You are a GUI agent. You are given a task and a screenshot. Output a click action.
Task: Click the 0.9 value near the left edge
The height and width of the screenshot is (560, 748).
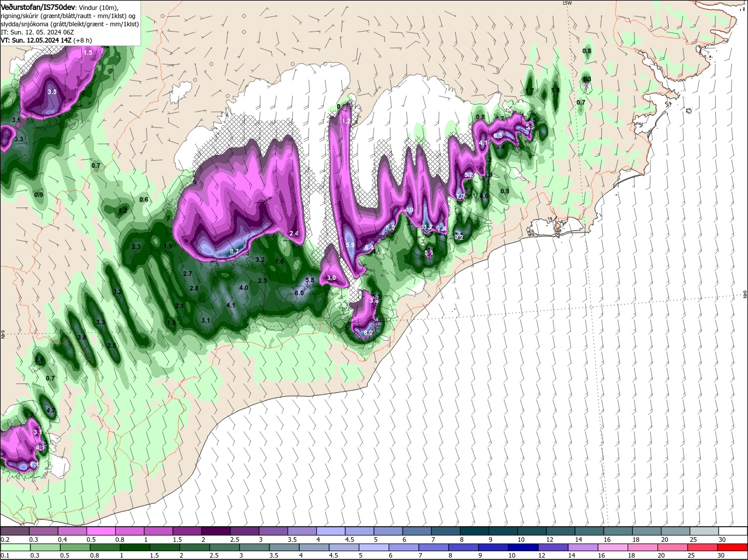(x=39, y=195)
